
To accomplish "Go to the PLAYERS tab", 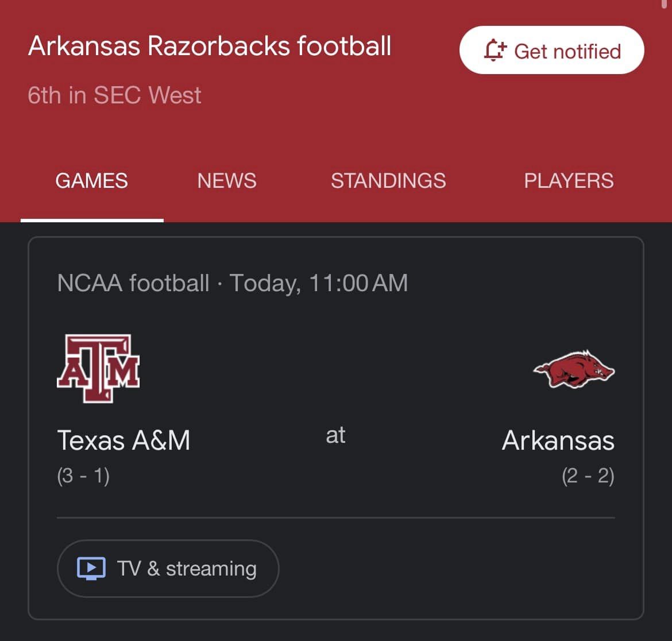I will point(569,181).
